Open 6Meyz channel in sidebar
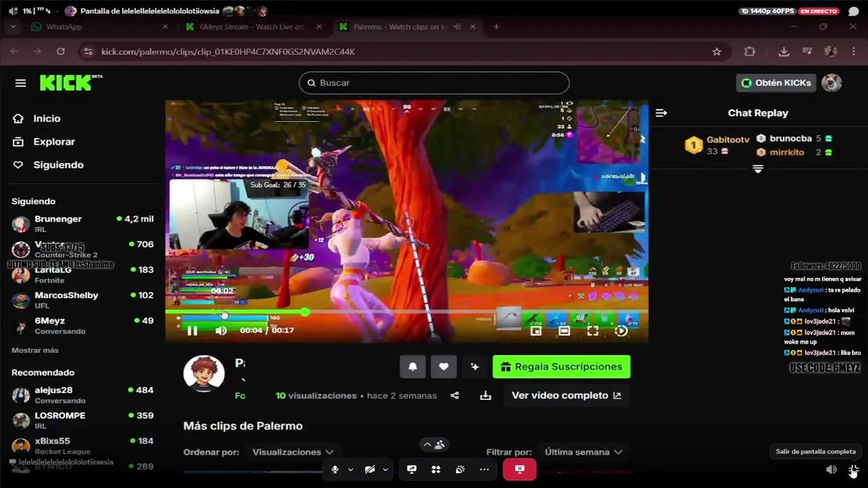The width and height of the screenshot is (868, 488). coord(83,325)
